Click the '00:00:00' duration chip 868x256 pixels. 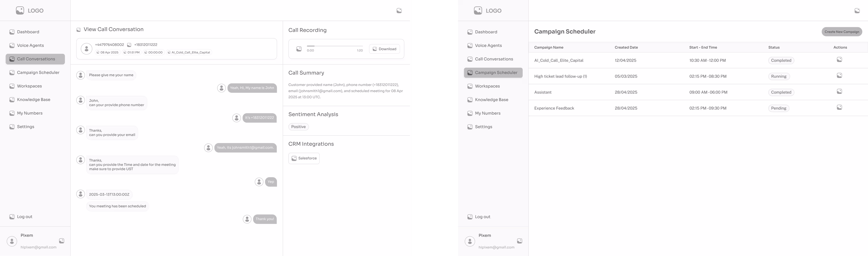click(153, 53)
